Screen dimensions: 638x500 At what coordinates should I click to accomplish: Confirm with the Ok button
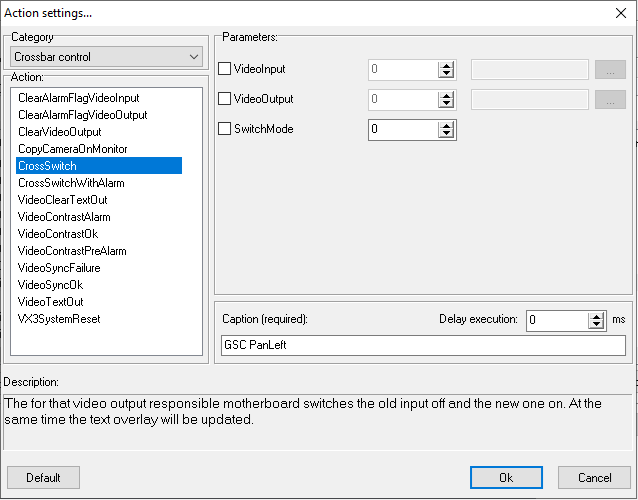tap(506, 478)
